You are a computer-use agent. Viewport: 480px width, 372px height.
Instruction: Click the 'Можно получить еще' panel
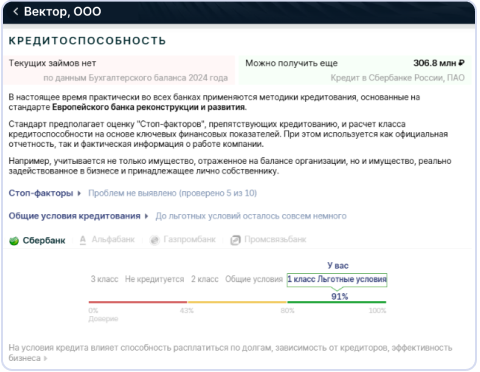pyautogui.click(x=355, y=70)
